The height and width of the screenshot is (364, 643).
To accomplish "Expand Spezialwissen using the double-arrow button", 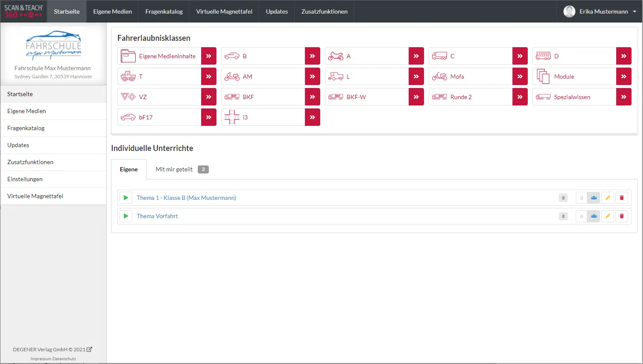I will (x=623, y=97).
